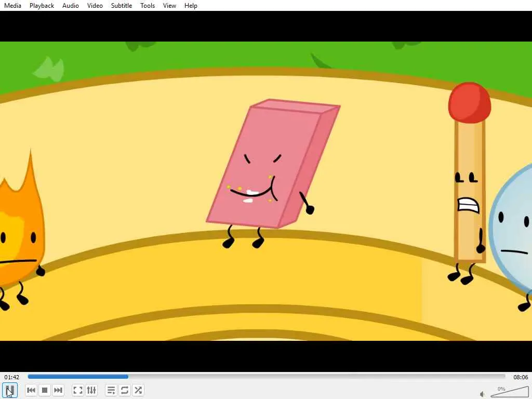532x399 pixels.
Task: Skip to previous media item
Action: pyautogui.click(x=31, y=390)
